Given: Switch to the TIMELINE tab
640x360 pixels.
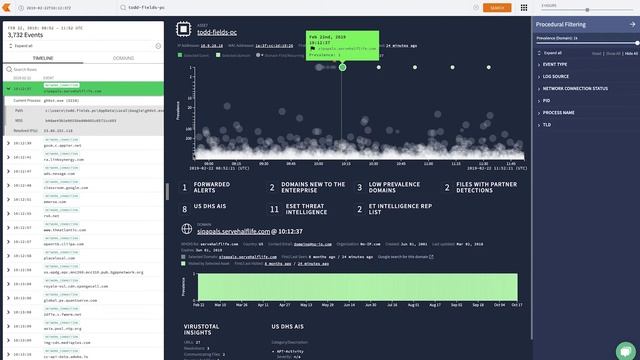Looking at the screenshot, I should pyautogui.click(x=43, y=58).
